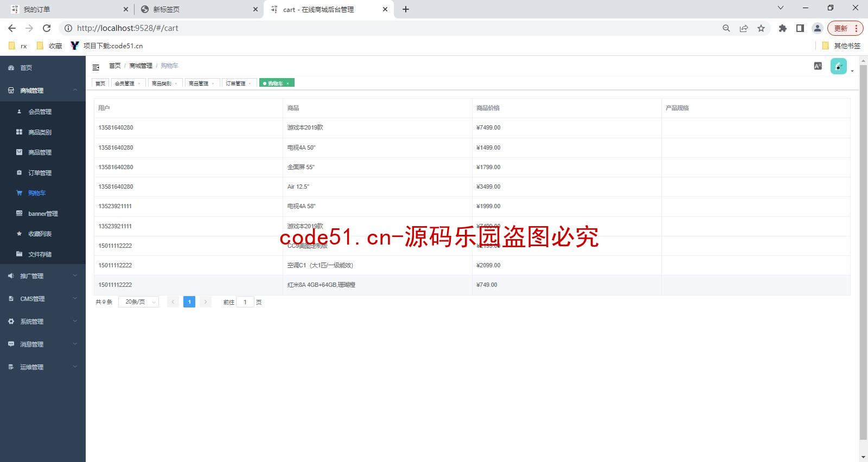Click the 用户 column header
This screenshot has height=462, width=868.
(x=188, y=108)
